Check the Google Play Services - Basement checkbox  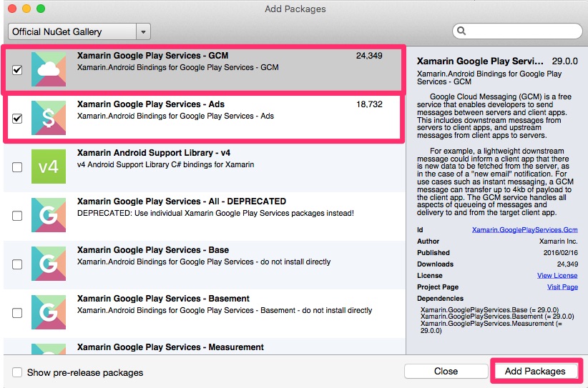click(x=17, y=313)
